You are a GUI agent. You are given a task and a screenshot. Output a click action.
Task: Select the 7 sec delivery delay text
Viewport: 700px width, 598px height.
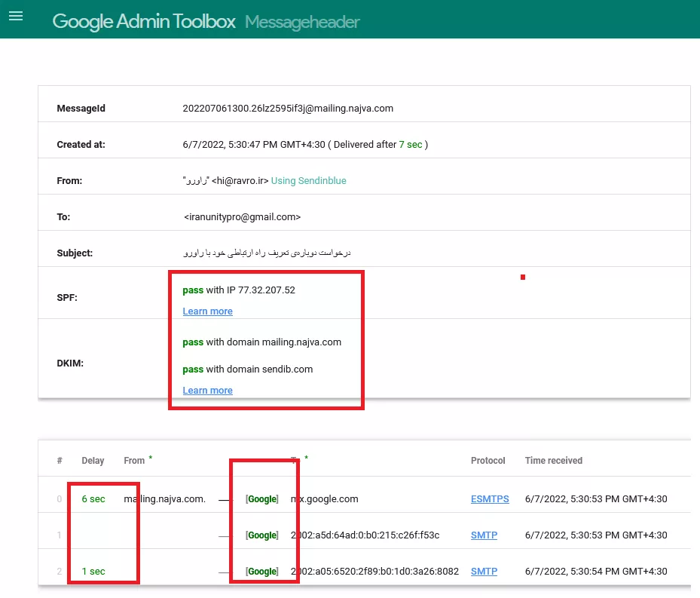[x=411, y=144]
